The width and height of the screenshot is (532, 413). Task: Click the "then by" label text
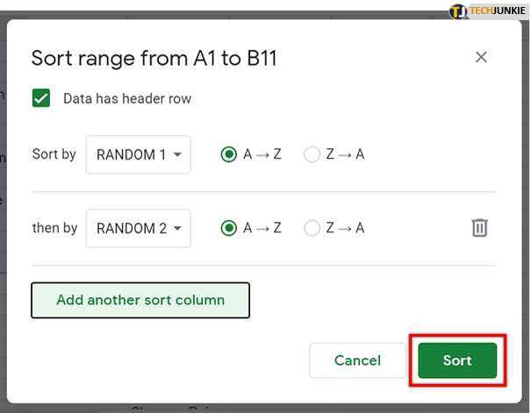click(55, 228)
